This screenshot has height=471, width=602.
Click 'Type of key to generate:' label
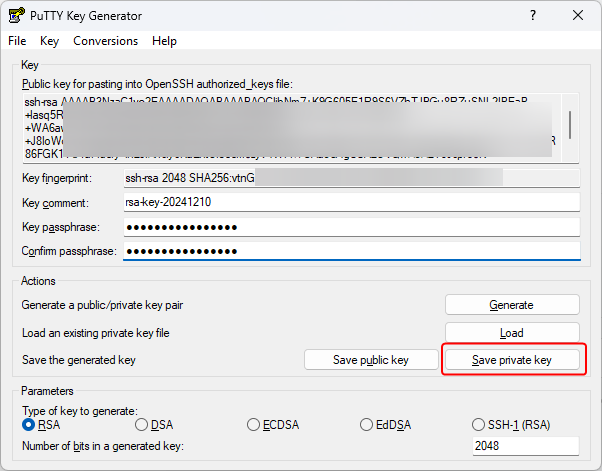(80, 411)
